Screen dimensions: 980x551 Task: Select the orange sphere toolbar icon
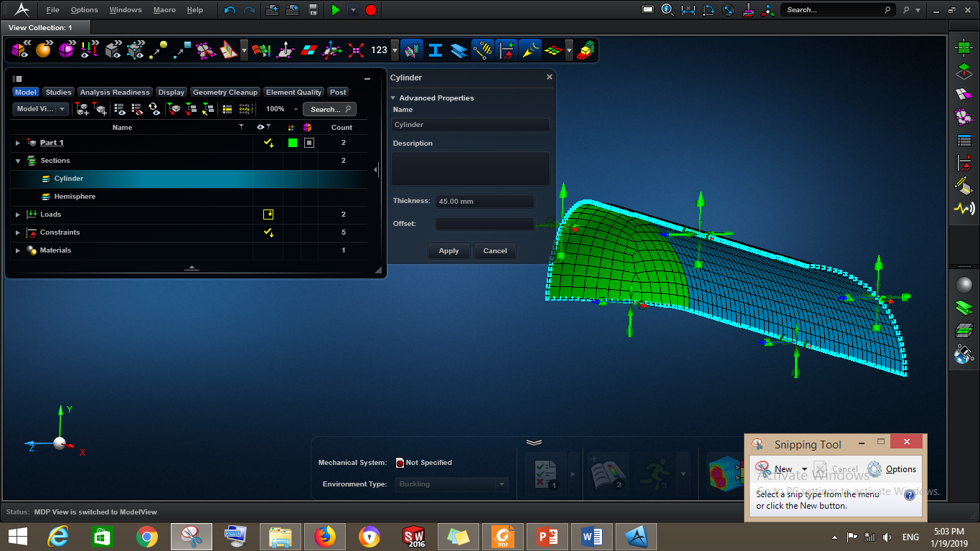[44, 50]
